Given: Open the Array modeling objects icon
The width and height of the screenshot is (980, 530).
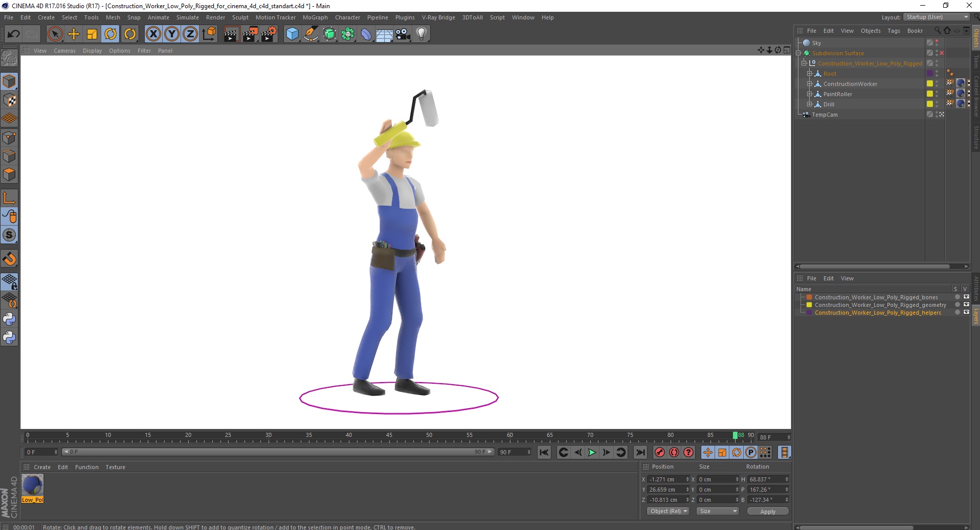Looking at the screenshot, I should click(348, 34).
